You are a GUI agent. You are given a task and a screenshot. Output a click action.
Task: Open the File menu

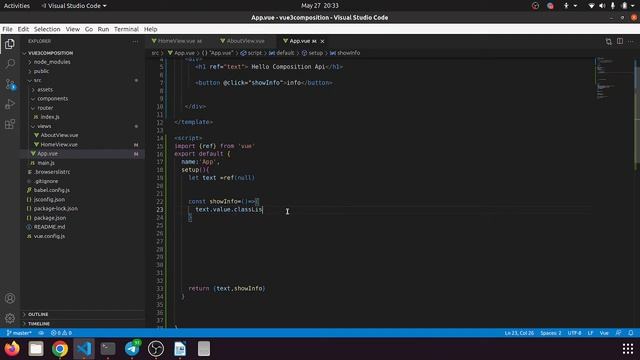[7, 29]
